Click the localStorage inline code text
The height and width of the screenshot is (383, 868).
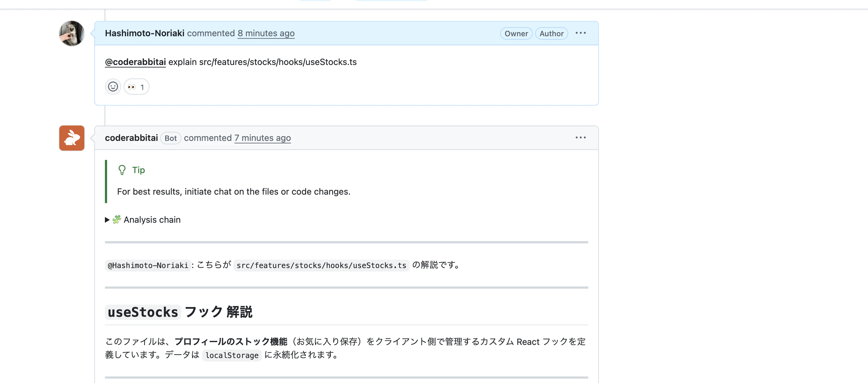pos(232,356)
